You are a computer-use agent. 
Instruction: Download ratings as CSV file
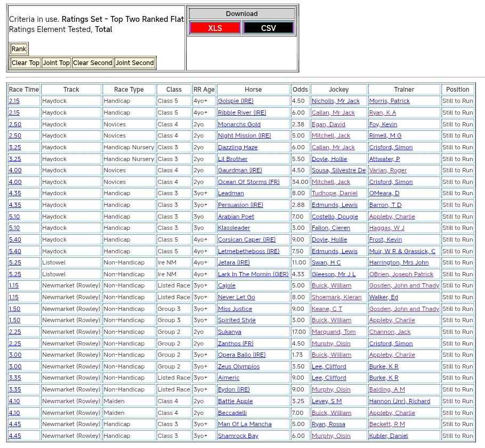268,28
